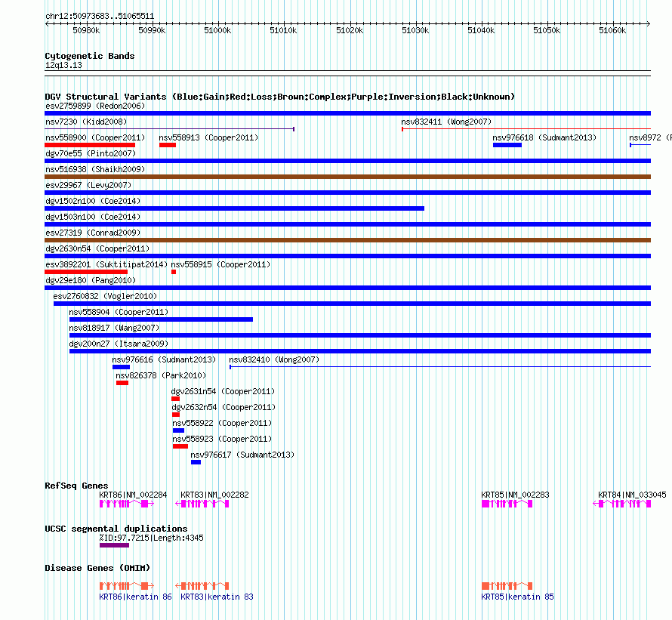
Task: Click the red nsv826378 (Park2010) loss bar
Action: pos(122,383)
